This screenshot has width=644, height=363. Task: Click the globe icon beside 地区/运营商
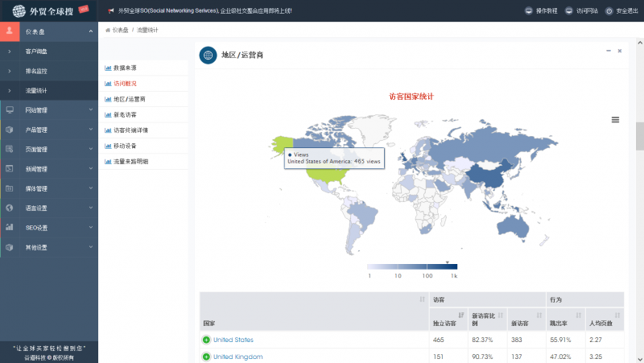coord(208,55)
